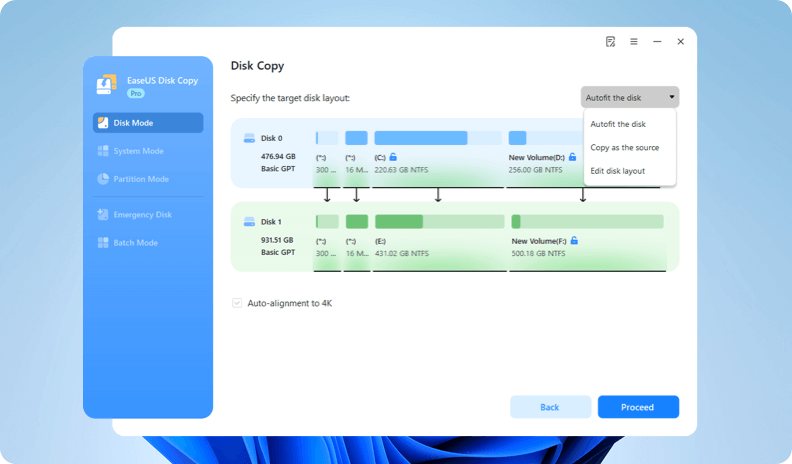Open the hamburger menu icon

coord(633,41)
